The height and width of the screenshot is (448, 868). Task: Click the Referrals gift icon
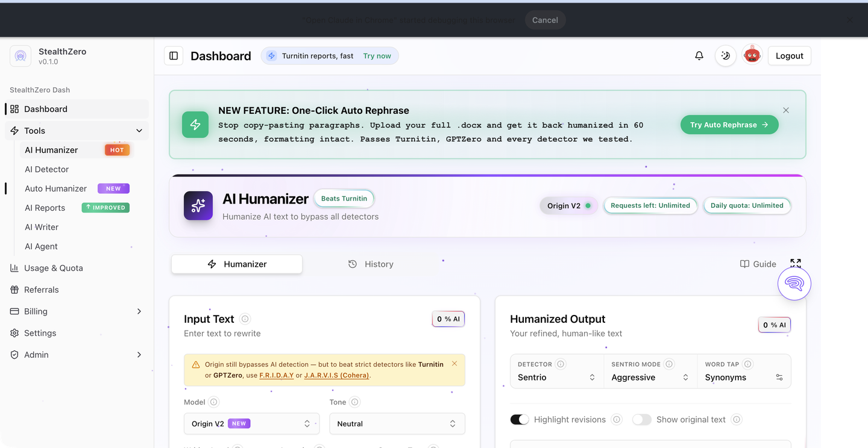tap(14, 290)
